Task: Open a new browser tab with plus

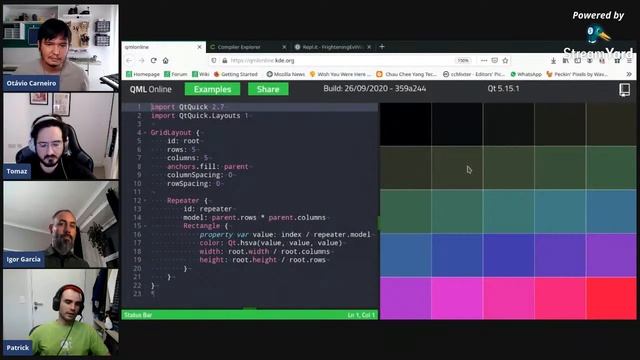Action: tap(382, 47)
